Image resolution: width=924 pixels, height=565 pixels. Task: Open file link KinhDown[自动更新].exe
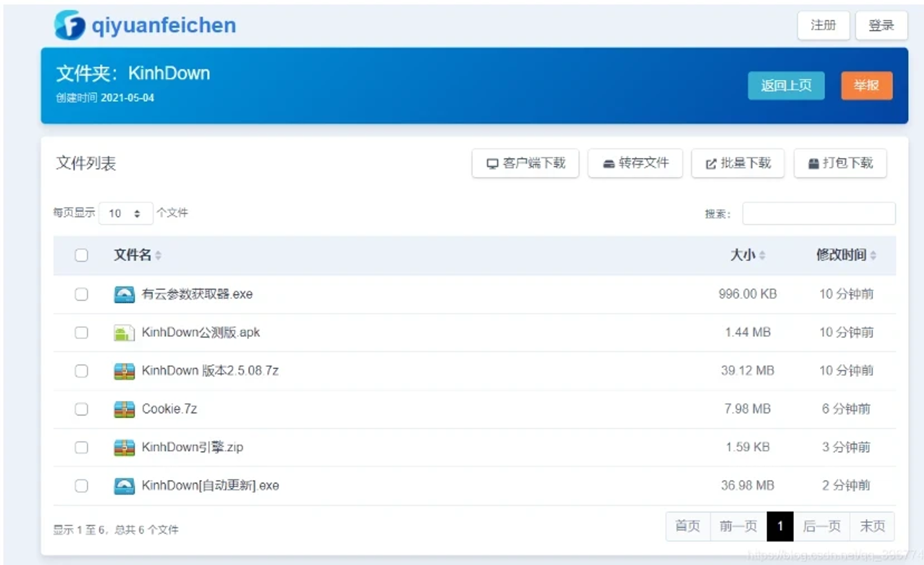(x=211, y=486)
